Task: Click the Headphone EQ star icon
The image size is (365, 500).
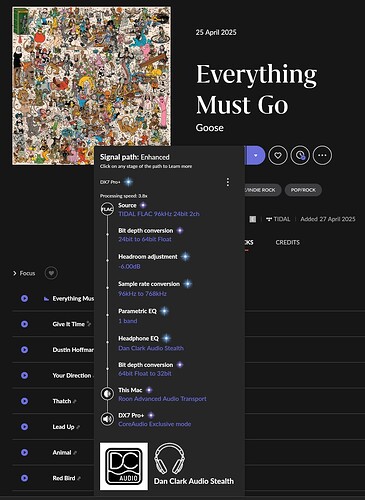Action: [166, 338]
